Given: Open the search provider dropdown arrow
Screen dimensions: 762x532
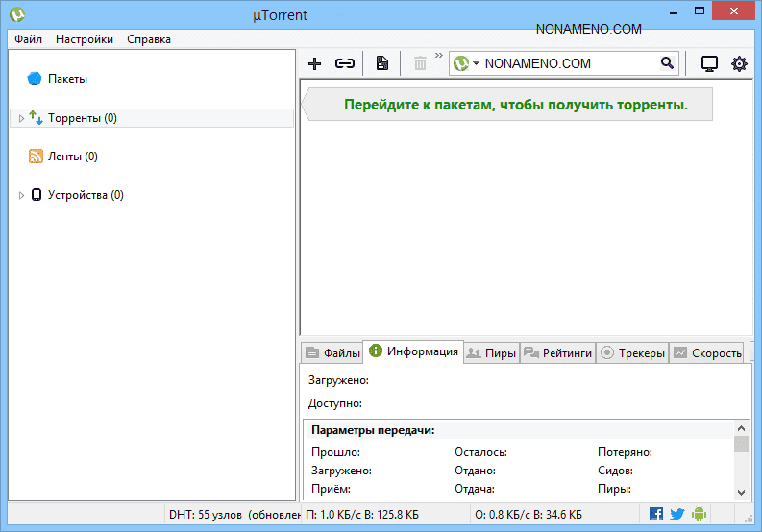Looking at the screenshot, I should click(x=476, y=64).
